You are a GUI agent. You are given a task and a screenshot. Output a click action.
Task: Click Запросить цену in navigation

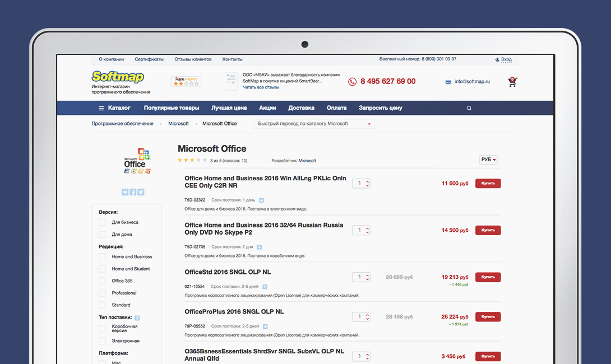(x=381, y=108)
